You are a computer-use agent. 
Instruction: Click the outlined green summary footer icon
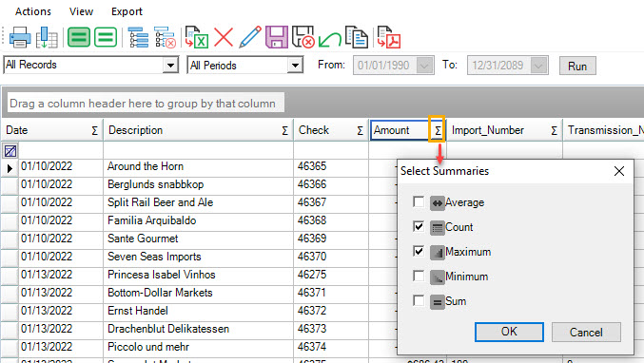tap(106, 37)
